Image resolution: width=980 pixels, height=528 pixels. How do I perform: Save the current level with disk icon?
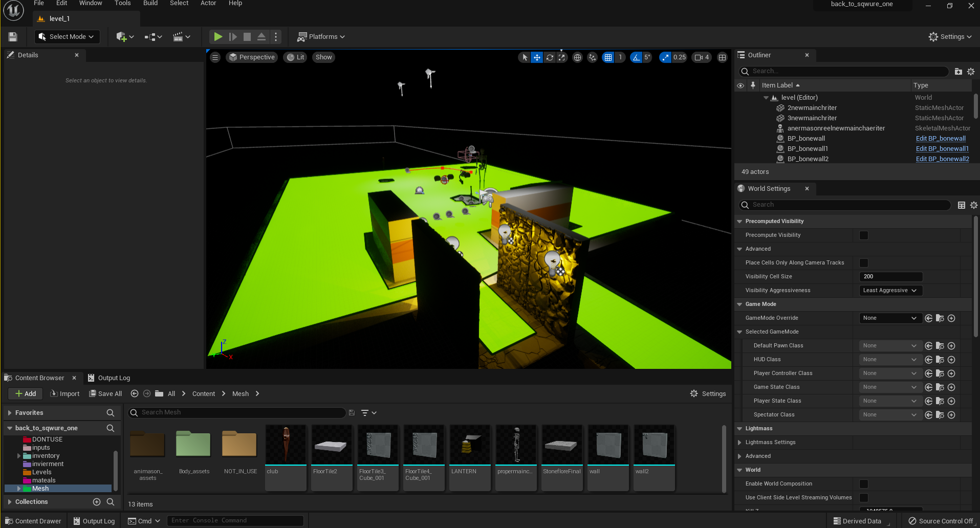13,37
